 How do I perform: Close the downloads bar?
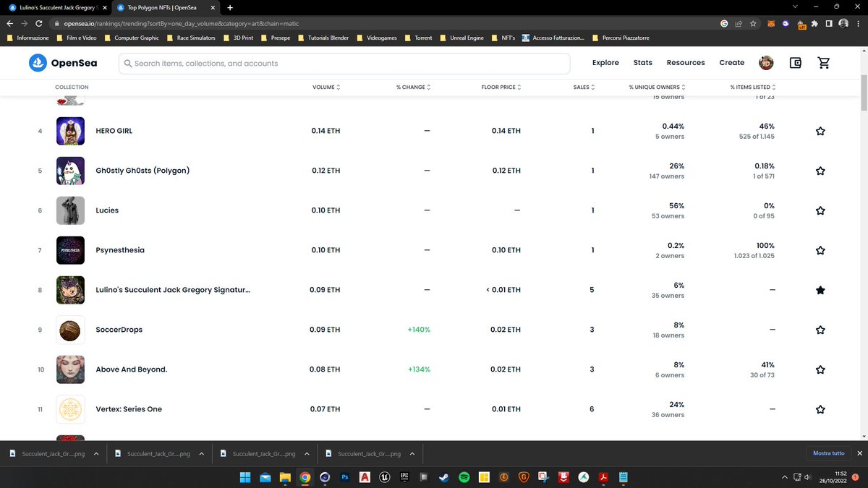(x=859, y=453)
